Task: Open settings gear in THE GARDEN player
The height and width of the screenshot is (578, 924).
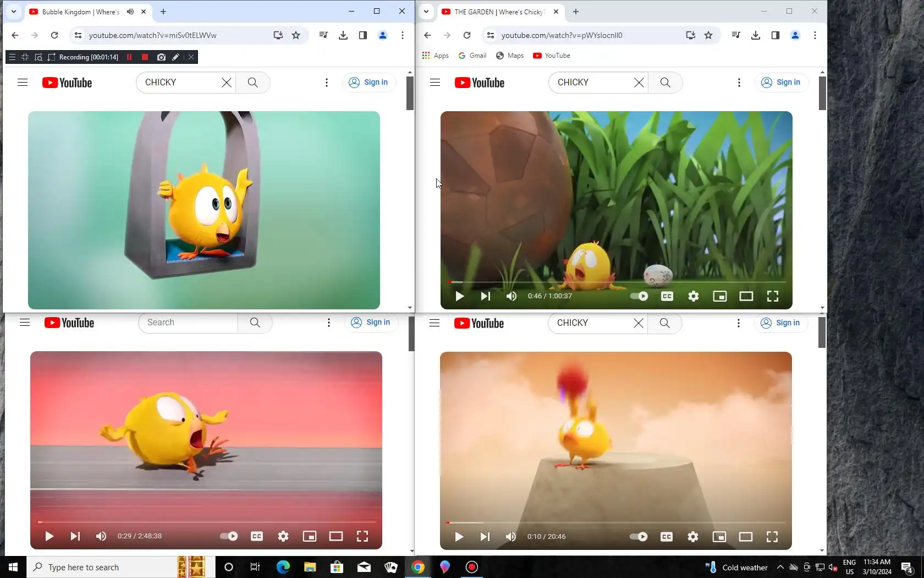Action: coord(694,296)
